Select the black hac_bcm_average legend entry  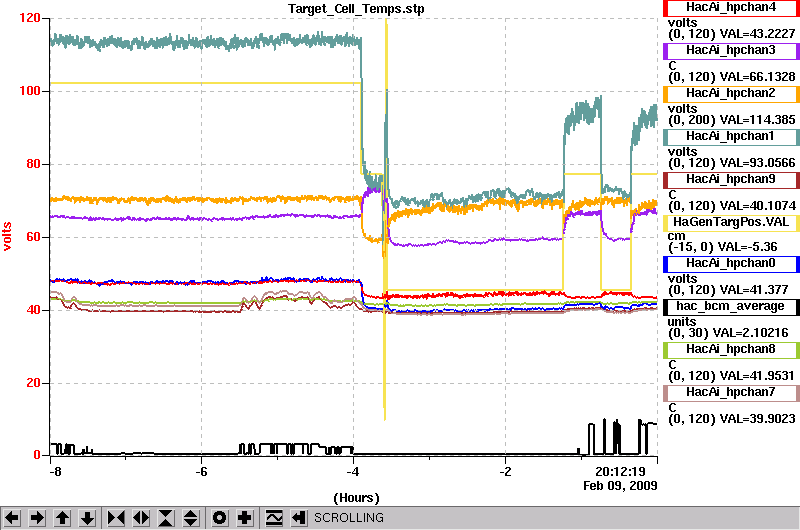tap(731, 307)
